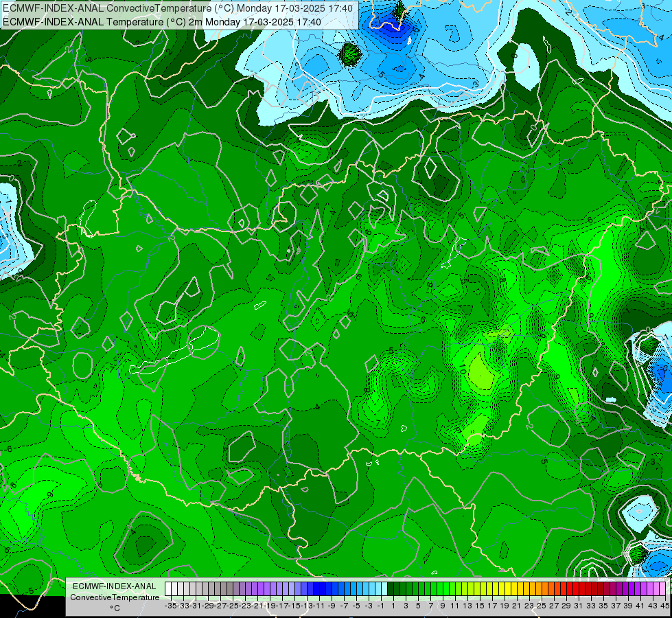Screen dimensions: 672x618
Task: Click the ConvectiveTemperature title line at top
Action: coord(177,8)
